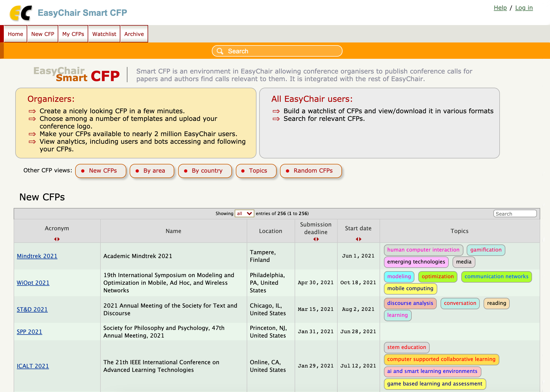
Task: Switch to the By area view
Action: click(152, 171)
